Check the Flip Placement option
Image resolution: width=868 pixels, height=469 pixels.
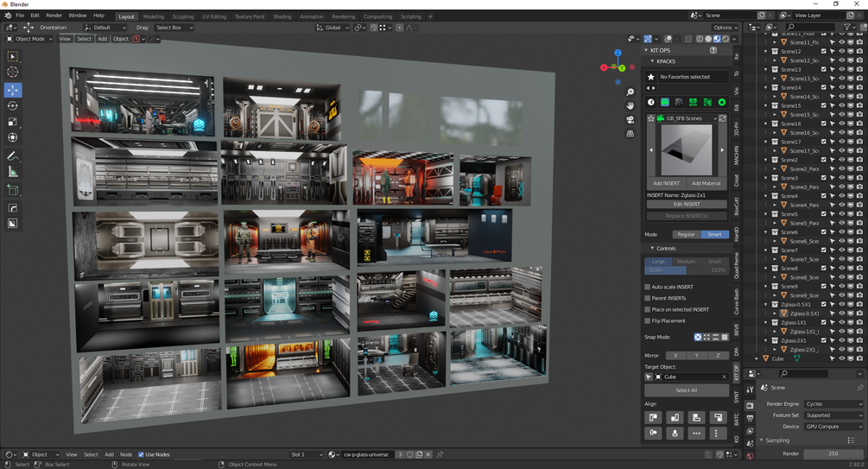point(648,320)
